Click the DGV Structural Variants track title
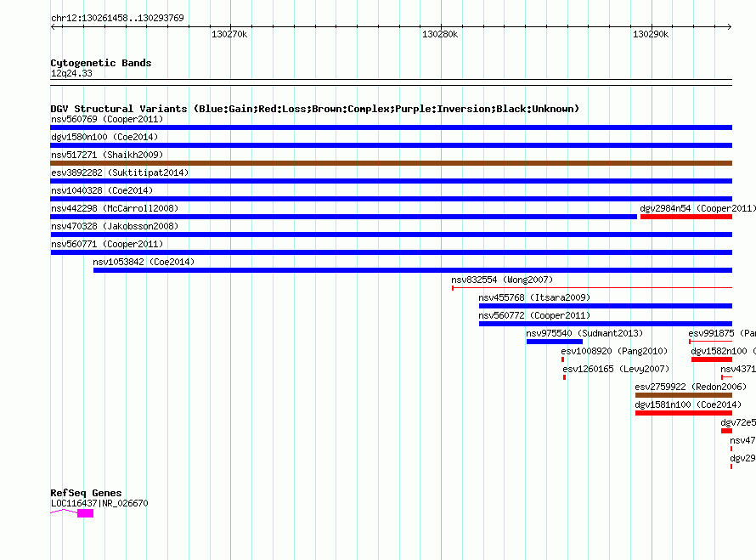756x560 pixels. (x=315, y=109)
